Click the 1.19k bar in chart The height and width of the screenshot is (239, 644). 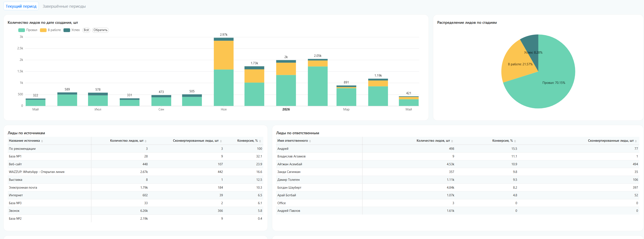378,92
